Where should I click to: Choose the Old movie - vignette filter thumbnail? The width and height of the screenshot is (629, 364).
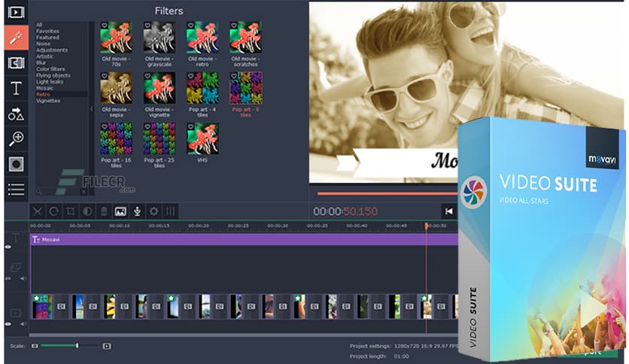pos(160,88)
